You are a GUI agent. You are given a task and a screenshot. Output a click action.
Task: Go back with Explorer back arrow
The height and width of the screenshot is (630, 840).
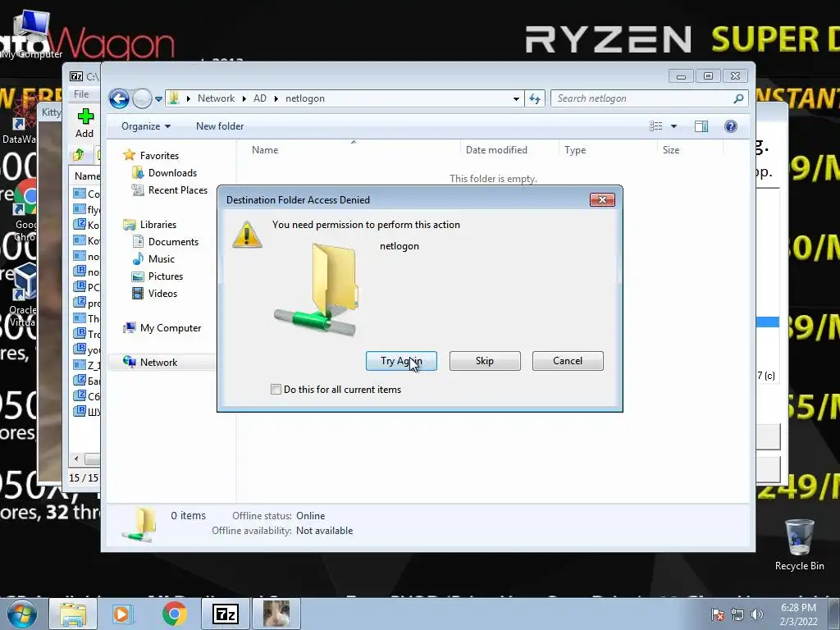[x=120, y=98]
